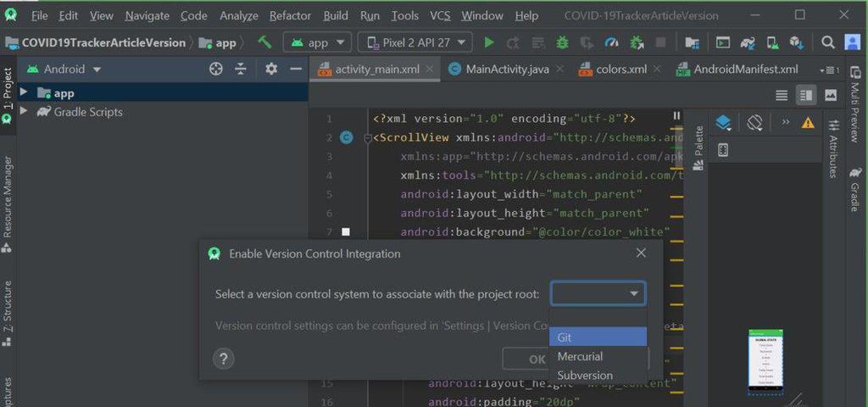Show hidden editor tabs list

tap(830, 70)
